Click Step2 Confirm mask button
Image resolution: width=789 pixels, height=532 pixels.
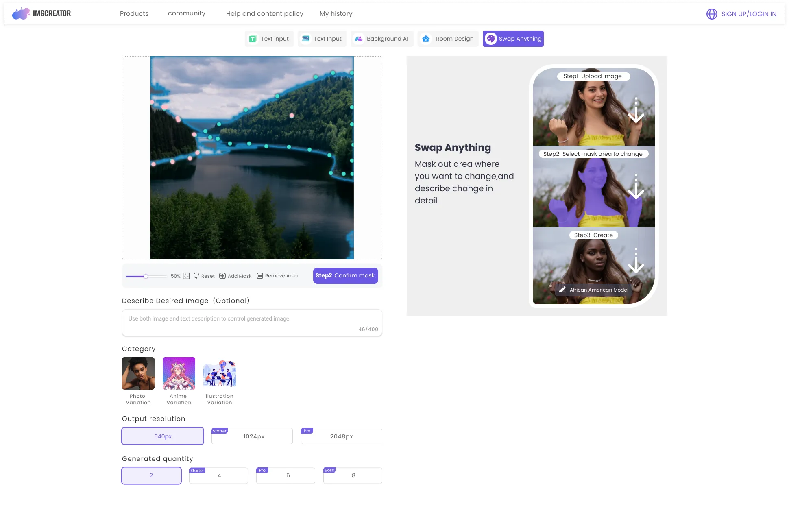click(346, 276)
